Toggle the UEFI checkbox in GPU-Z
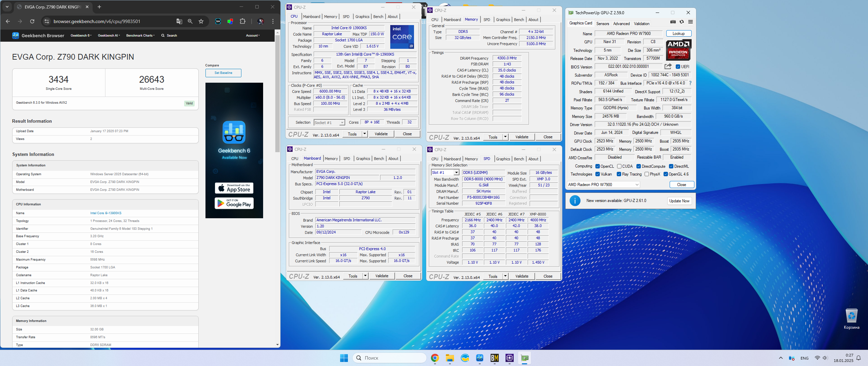The width and height of the screenshot is (868, 366). 678,67
